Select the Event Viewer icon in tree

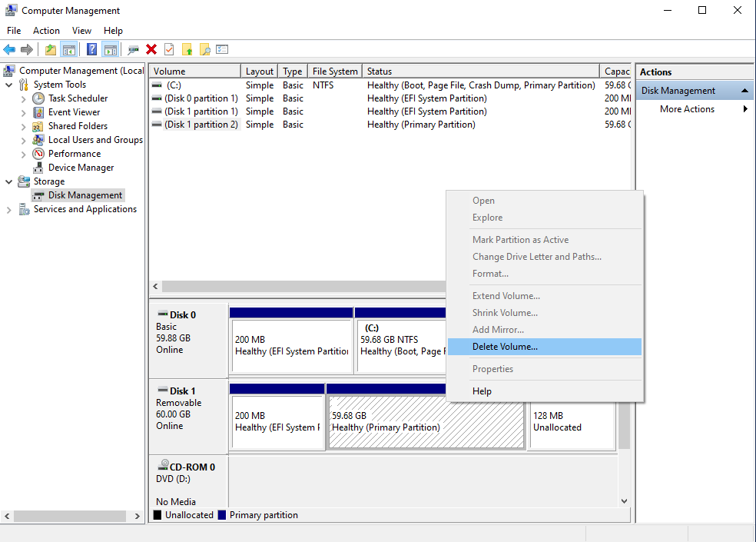(x=38, y=112)
